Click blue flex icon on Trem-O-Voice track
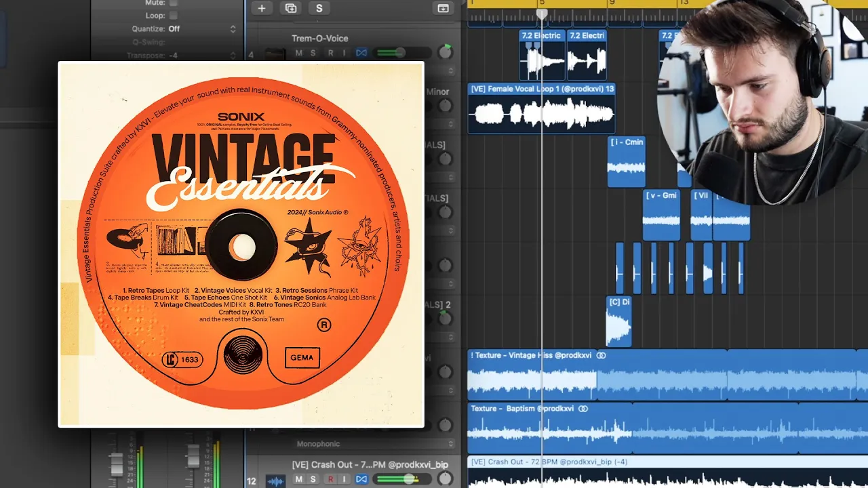868x488 pixels. click(x=361, y=53)
